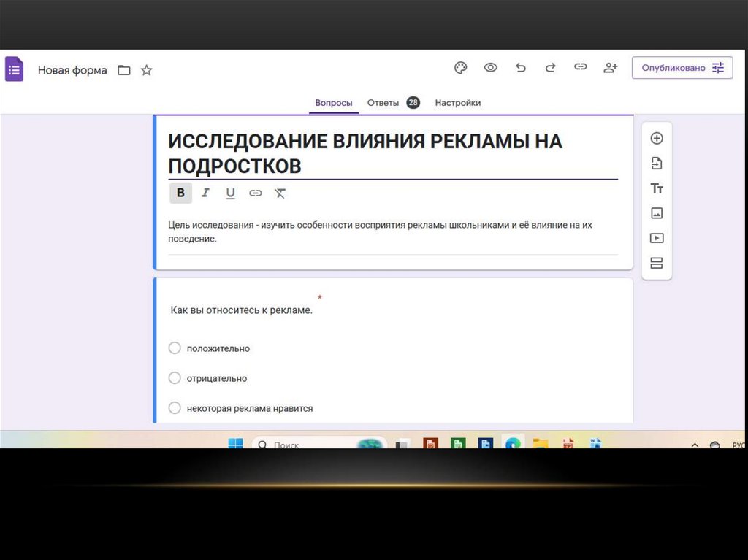Copy the form link icon
The height and width of the screenshot is (560, 748).
click(x=581, y=67)
